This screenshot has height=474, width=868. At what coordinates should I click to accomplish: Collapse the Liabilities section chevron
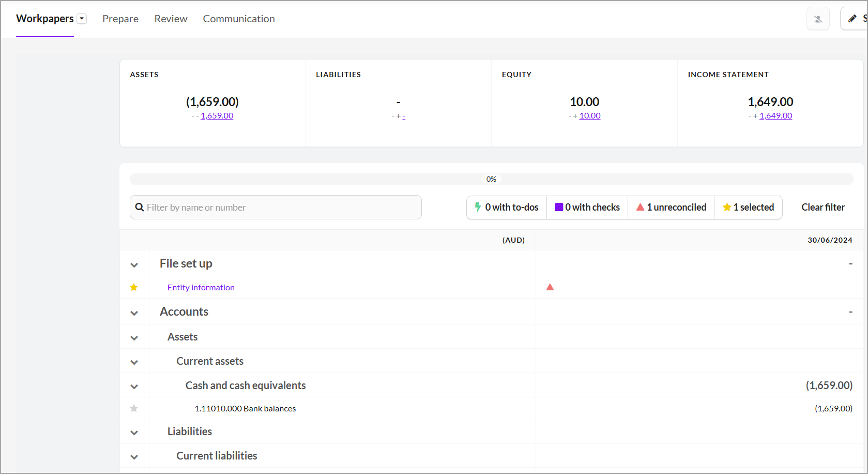click(134, 433)
